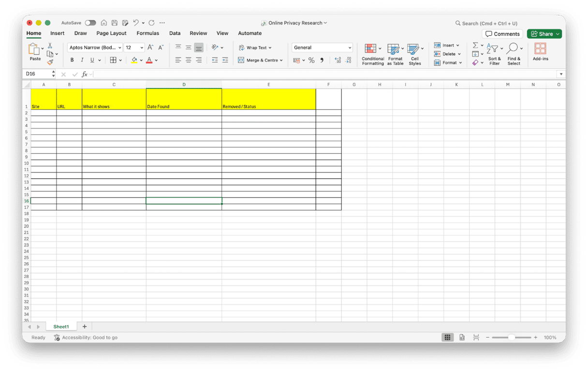Open the Review ribbon tab
The height and width of the screenshot is (372, 588).
pyautogui.click(x=198, y=33)
